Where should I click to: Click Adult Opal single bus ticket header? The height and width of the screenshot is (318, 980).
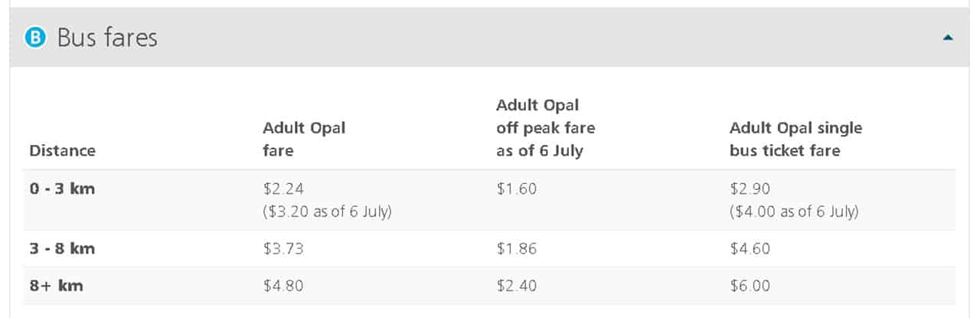(795, 139)
